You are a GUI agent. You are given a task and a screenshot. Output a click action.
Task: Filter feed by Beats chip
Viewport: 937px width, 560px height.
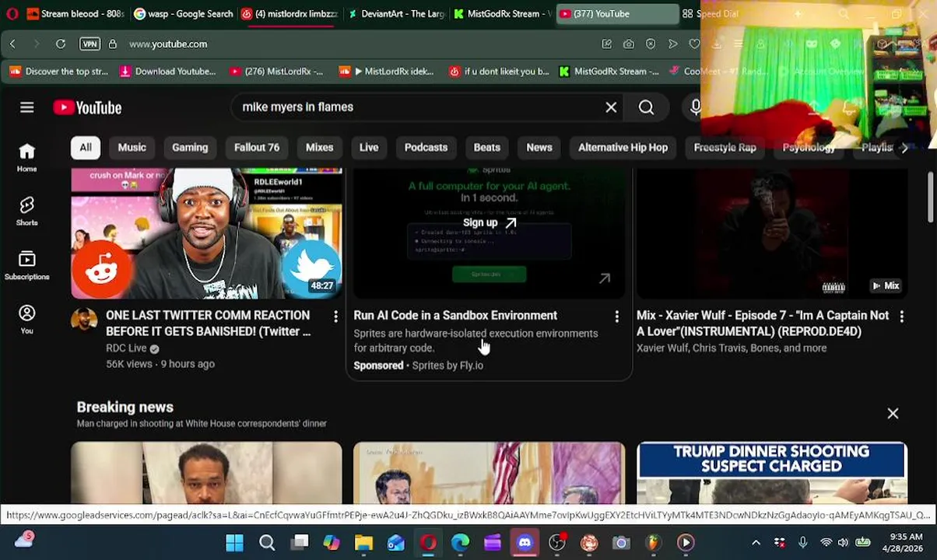pos(487,148)
